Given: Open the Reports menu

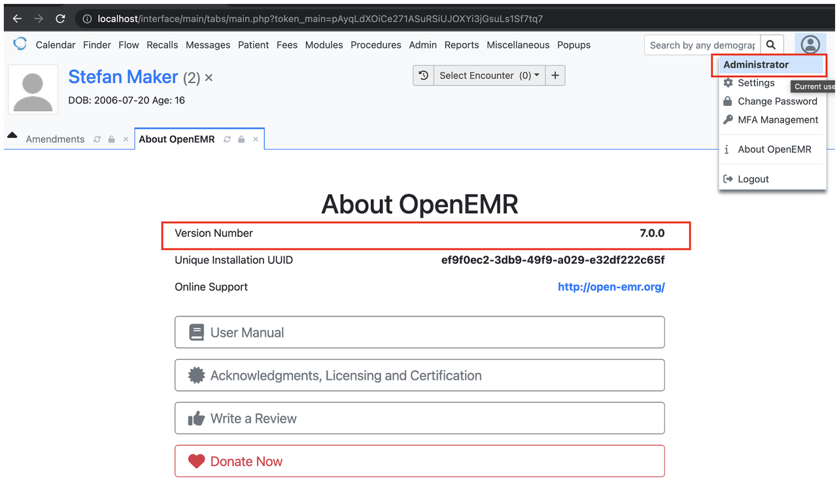Looking at the screenshot, I should pyautogui.click(x=462, y=45).
